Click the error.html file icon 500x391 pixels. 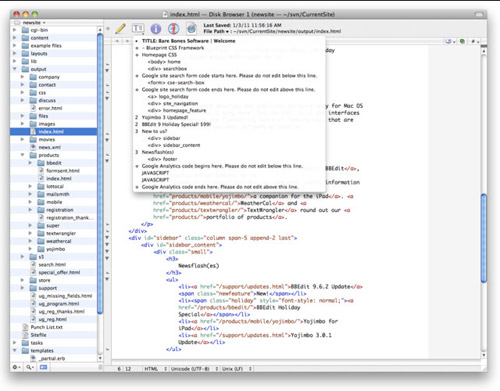click(33, 108)
